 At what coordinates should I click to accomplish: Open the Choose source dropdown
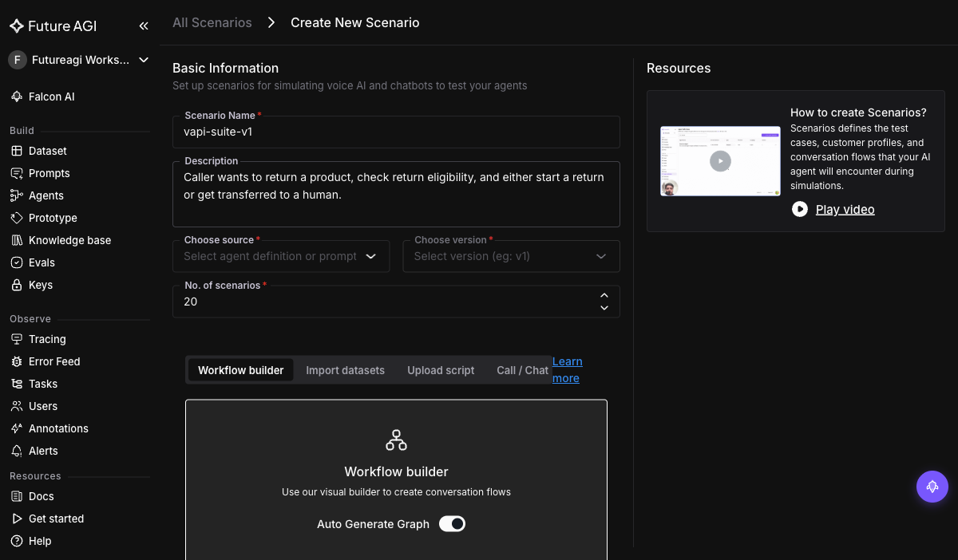pos(281,256)
